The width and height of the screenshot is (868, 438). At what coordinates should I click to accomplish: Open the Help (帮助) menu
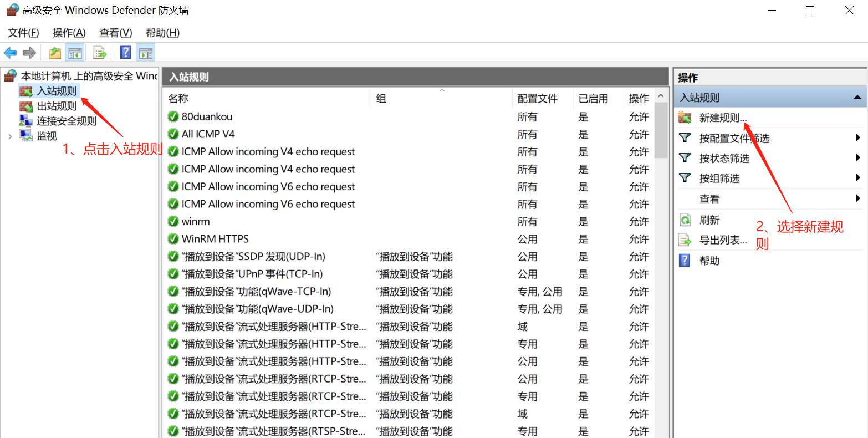pos(162,33)
